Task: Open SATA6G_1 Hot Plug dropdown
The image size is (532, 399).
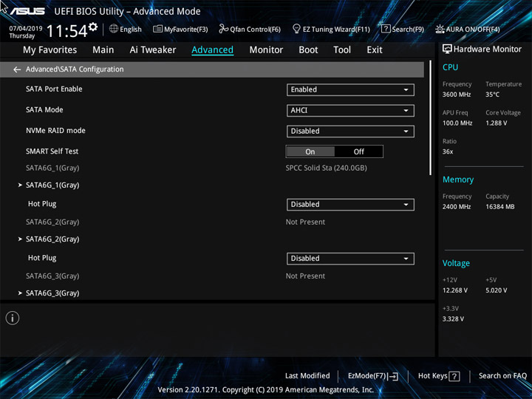Action: point(350,205)
